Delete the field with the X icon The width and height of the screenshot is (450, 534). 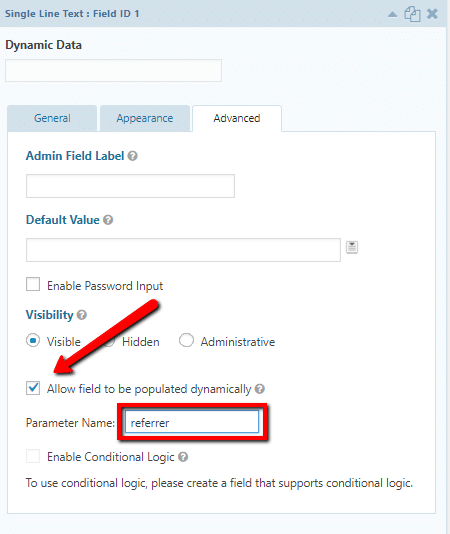(432, 14)
